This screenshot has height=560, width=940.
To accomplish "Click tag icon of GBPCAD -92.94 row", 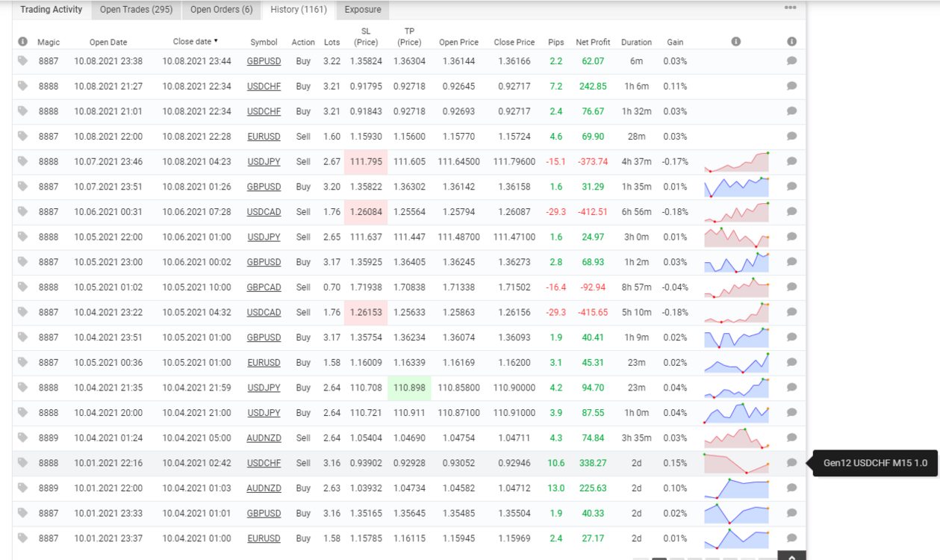I will [22, 287].
